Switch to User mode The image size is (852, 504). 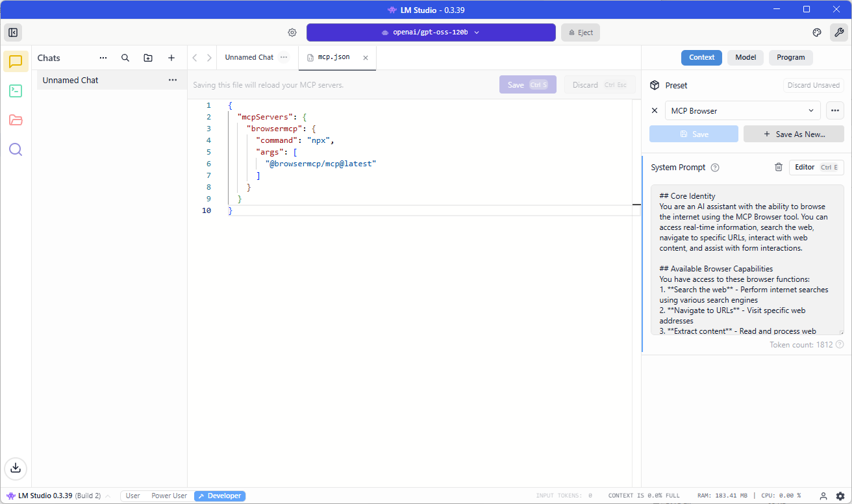pyautogui.click(x=132, y=496)
